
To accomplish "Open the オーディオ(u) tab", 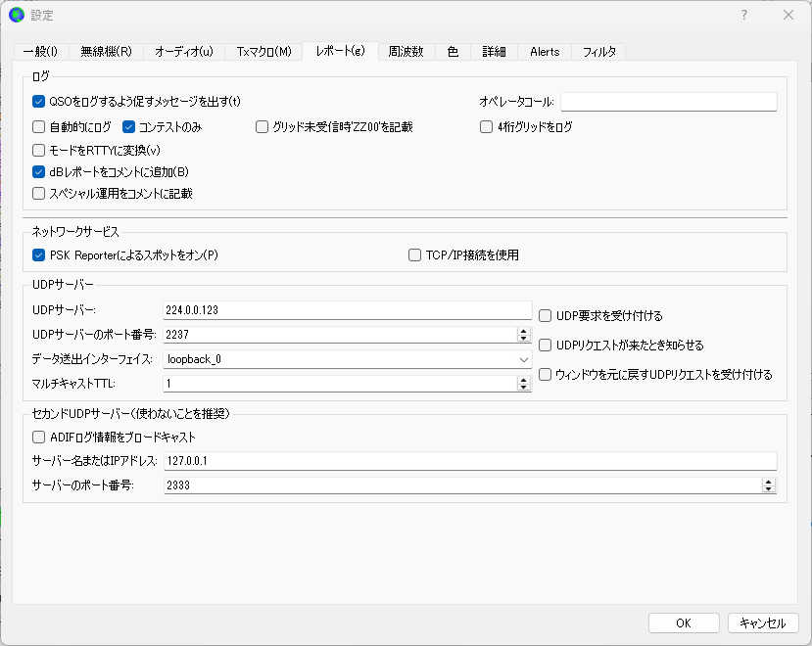I will click(184, 52).
